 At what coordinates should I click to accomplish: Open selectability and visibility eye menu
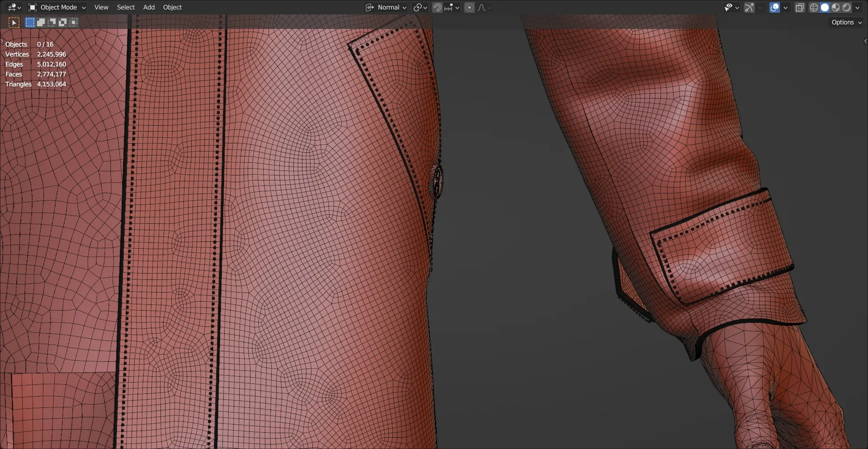tap(731, 7)
